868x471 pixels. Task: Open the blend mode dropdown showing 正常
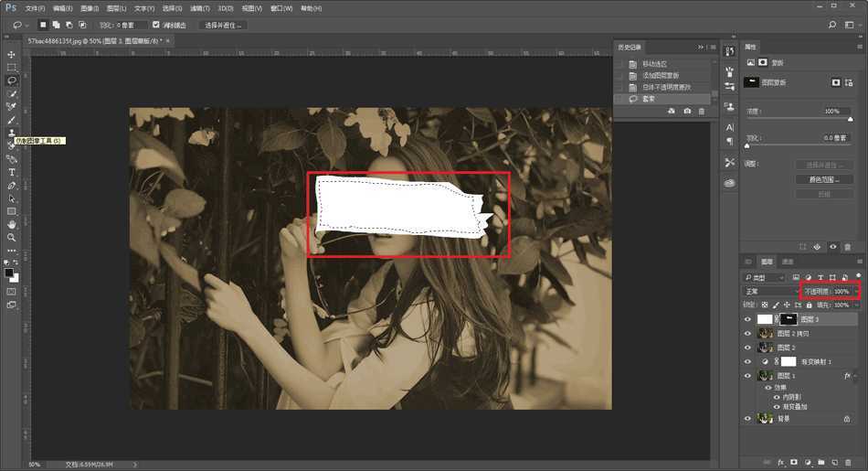click(x=766, y=292)
